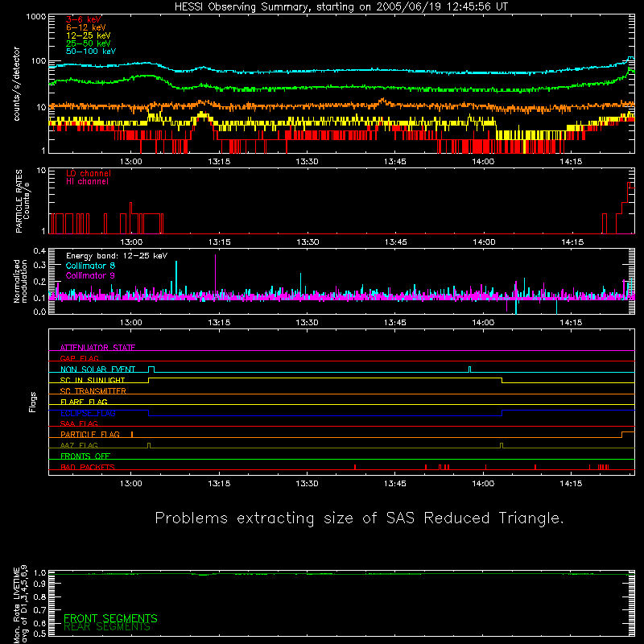This screenshot has height=644, width=644.
Task: Click the PARTICLE RATES Counts/s axis label
Action: (x=23, y=201)
